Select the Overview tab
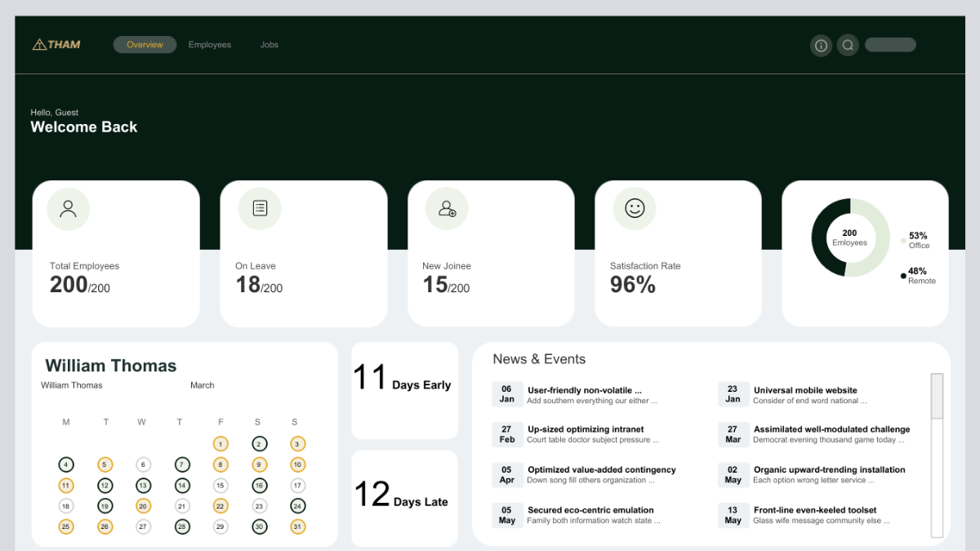This screenshot has height=551, width=980. [145, 45]
